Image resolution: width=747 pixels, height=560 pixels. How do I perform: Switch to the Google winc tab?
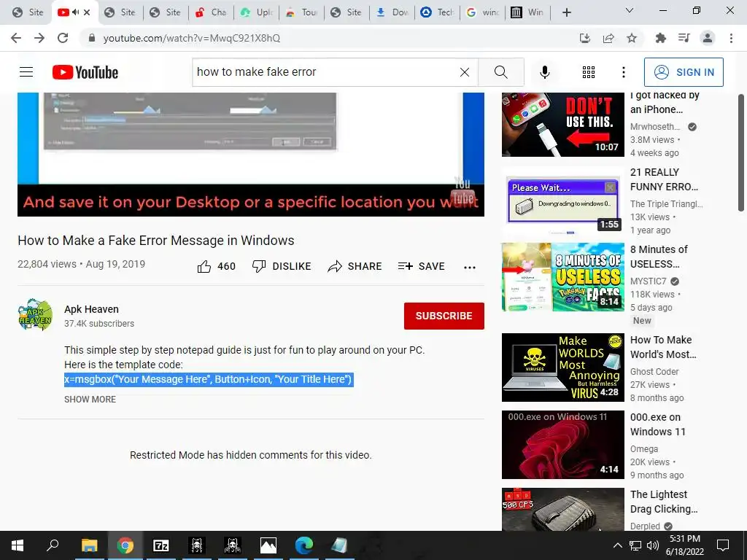(x=483, y=12)
